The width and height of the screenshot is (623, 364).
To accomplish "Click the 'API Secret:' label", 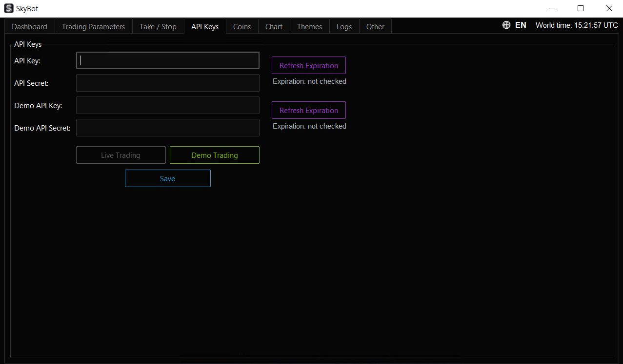I will [x=31, y=83].
